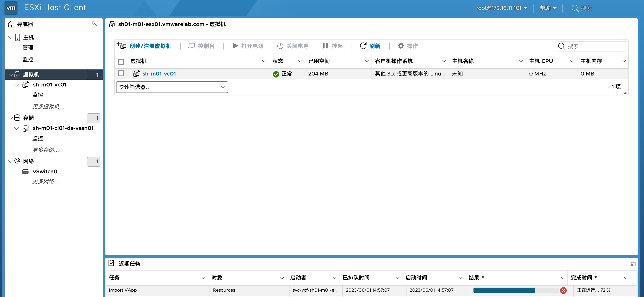Image resolution: width=644 pixels, height=297 pixels.
Task: Click the VM icon in sh-m01-vc01 table row
Action: (x=136, y=73)
